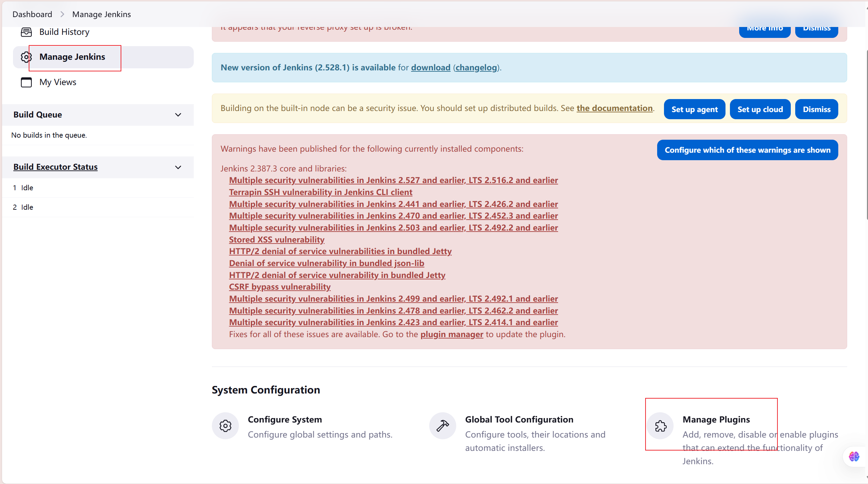Viewport: 868px width, 484px height.
Task: Open My Views in sidebar
Action: tap(58, 82)
